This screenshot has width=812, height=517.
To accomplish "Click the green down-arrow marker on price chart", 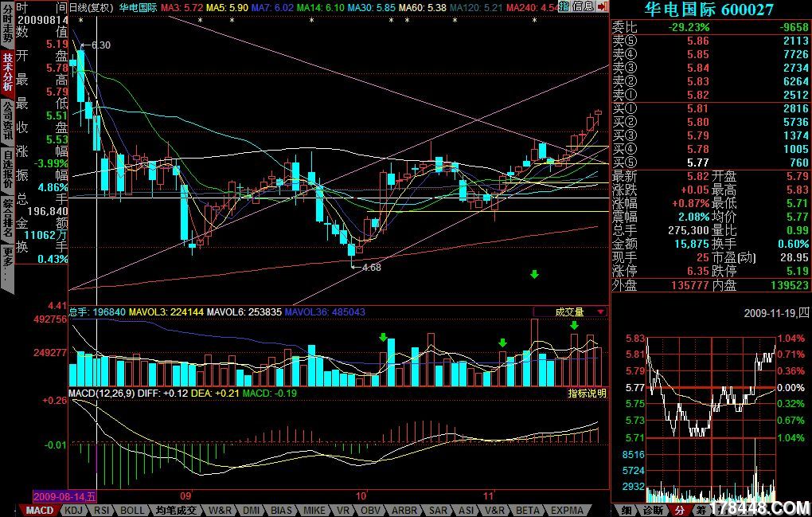I will click(534, 274).
